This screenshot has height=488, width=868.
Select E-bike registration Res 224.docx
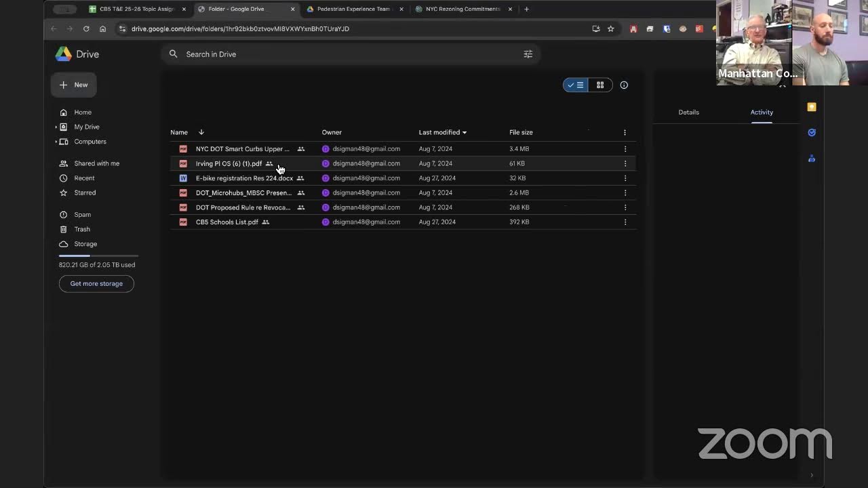click(x=403, y=178)
